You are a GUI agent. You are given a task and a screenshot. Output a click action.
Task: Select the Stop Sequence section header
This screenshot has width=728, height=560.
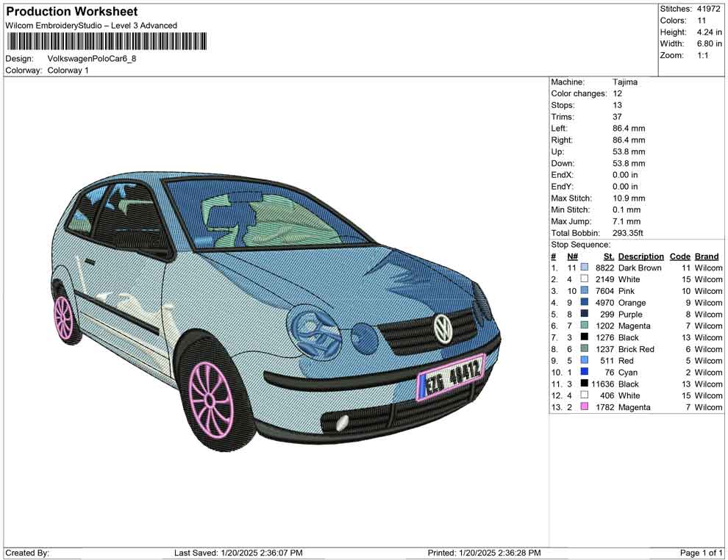point(581,244)
